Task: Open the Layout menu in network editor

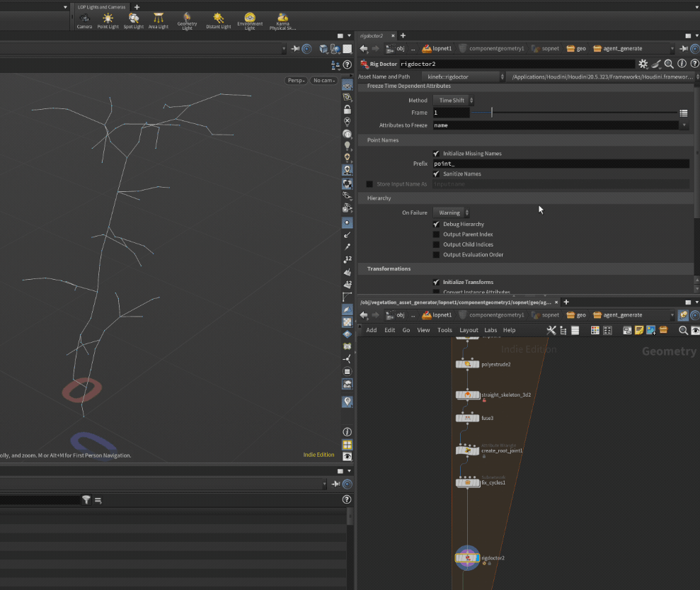Action: (x=469, y=330)
